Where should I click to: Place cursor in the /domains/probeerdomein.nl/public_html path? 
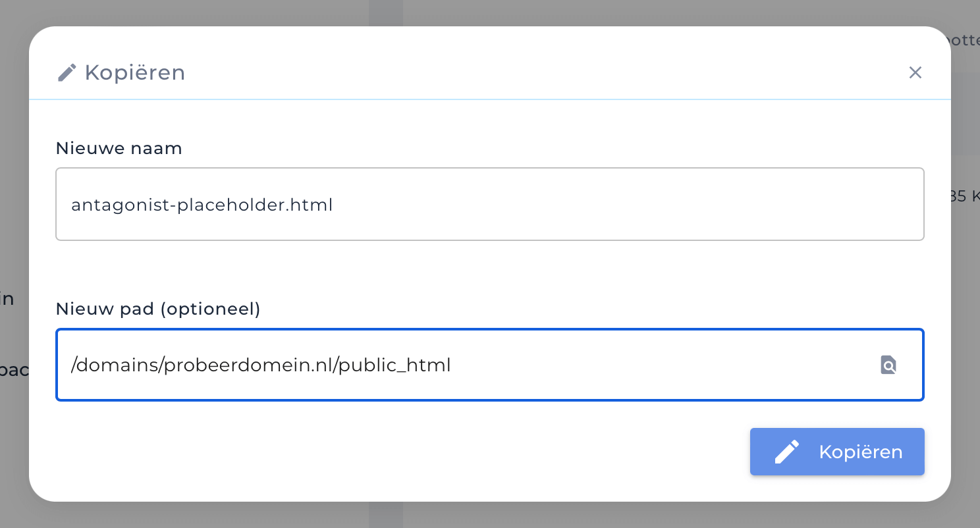coord(261,365)
